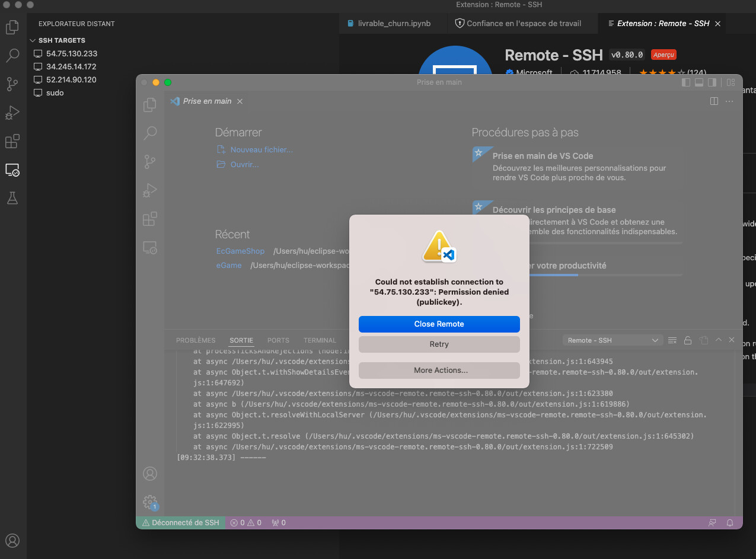The image size is (756, 559).
Task: Open Accounts icon in Prise en main window
Action: point(150,474)
